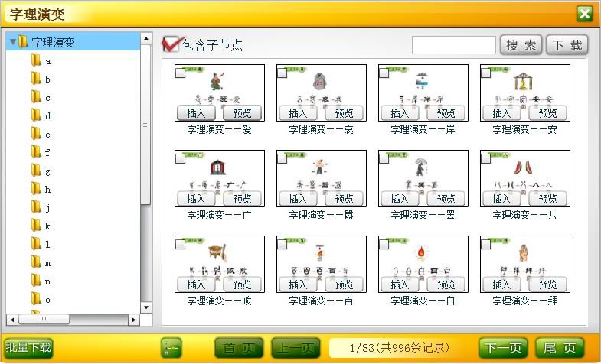Viewport: 601px width, 364px height.
Task: Click the 字理演变 root folder icon
Action: click(24, 41)
